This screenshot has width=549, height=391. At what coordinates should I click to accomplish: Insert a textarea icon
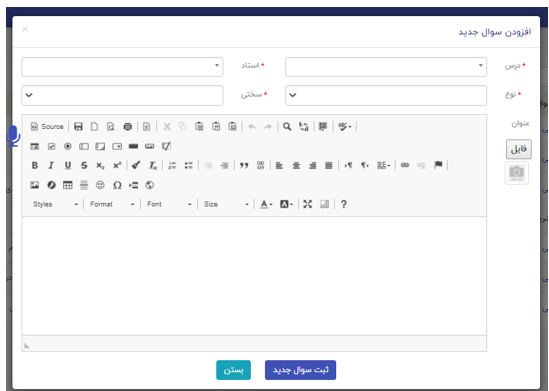(100, 146)
